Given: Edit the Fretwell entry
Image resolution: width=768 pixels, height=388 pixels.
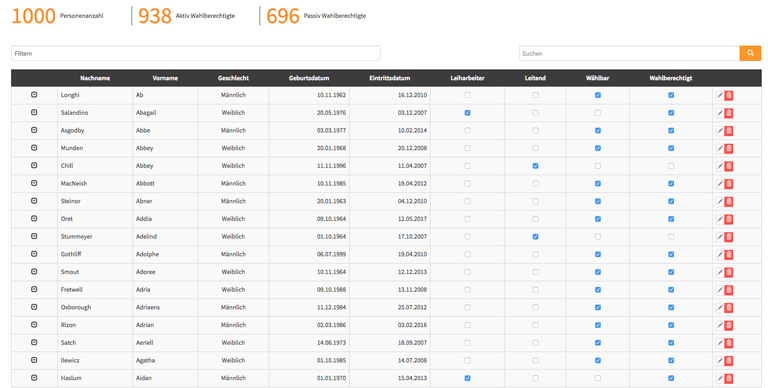Looking at the screenshot, I should coord(720,290).
